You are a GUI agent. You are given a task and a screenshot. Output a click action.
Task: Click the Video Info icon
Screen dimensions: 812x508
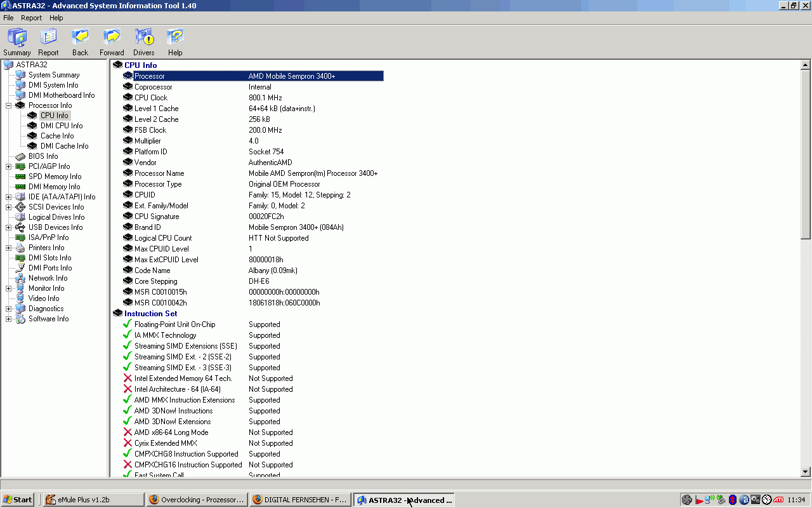click(x=20, y=298)
